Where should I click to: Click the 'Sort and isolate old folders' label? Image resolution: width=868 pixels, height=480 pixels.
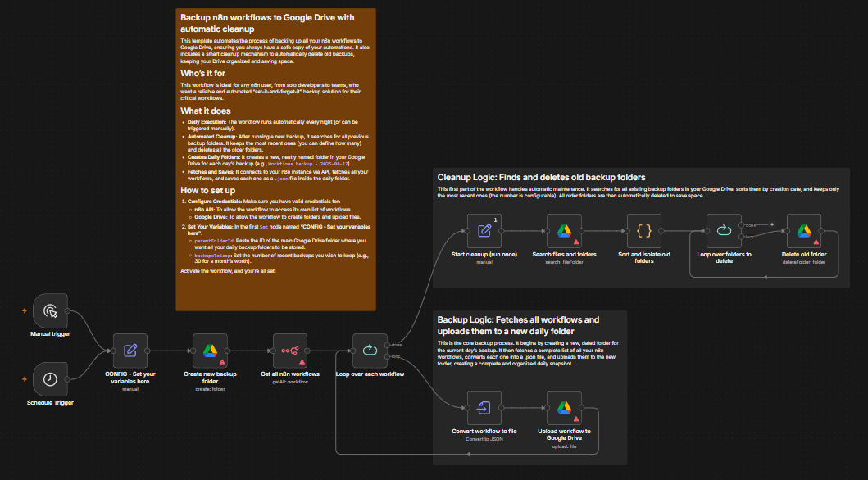coord(643,258)
